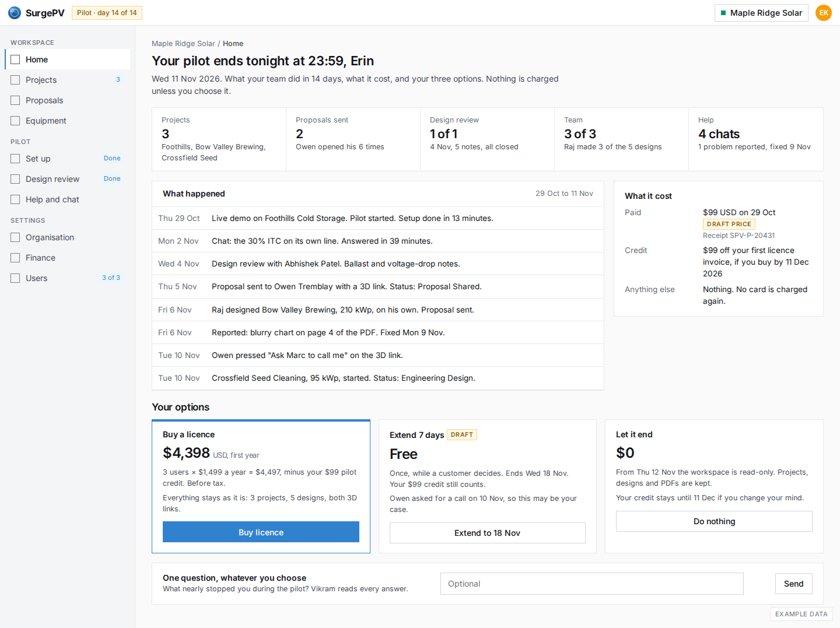Click the Finance sidebar icon
The height and width of the screenshot is (628, 840).
pyautogui.click(x=15, y=258)
